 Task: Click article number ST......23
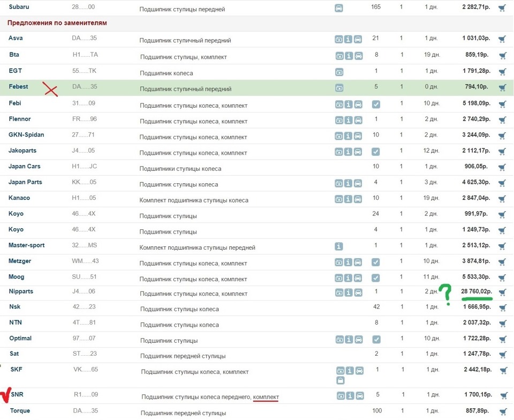point(85,354)
